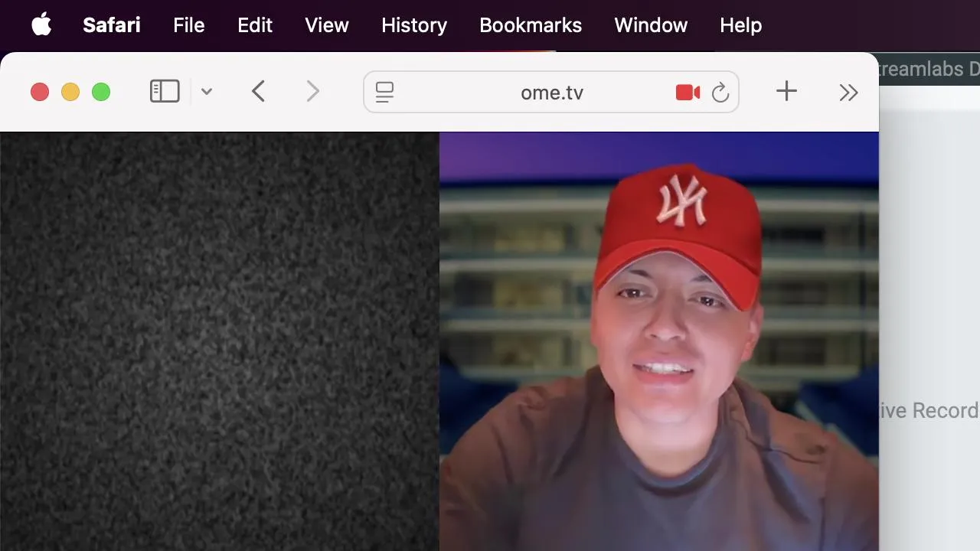Click the Streamlabs window title behind Safari
Image resolution: width=980 pixels, height=551 pixels.
pyautogui.click(x=929, y=69)
